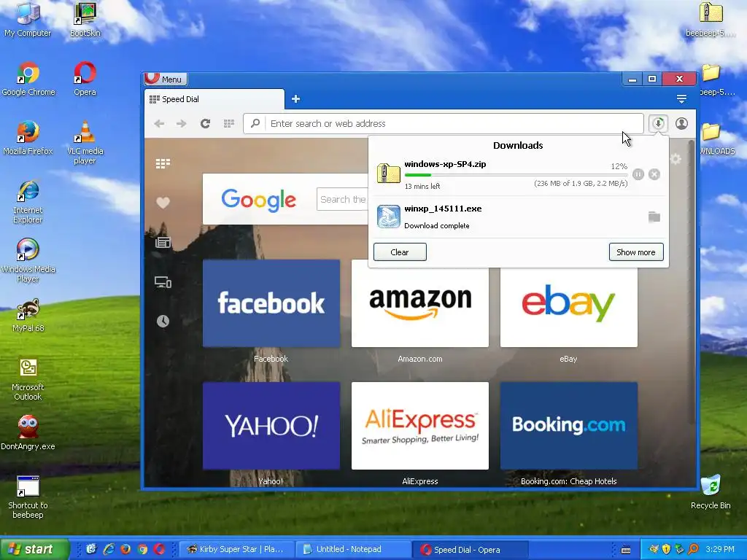Image resolution: width=747 pixels, height=560 pixels.
Task: Pause the windows-xp-SP4.zip download
Action: pyautogui.click(x=638, y=174)
